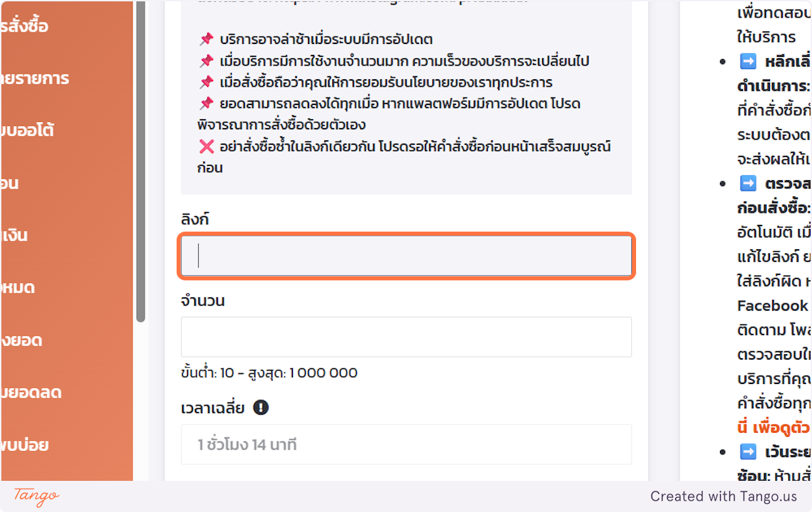Select the sidebar item ending in ออโต้
The height and width of the screenshot is (512, 812).
click(x=30, y=130)
